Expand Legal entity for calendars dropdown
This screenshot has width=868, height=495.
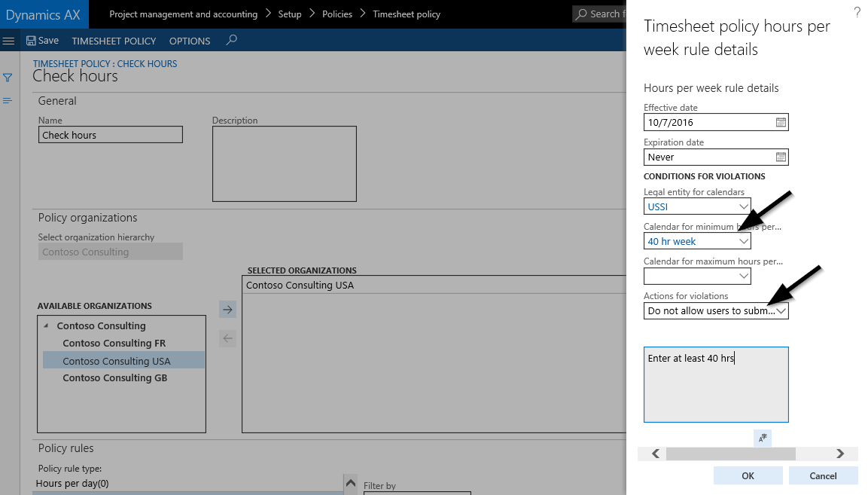coord(743,206)
